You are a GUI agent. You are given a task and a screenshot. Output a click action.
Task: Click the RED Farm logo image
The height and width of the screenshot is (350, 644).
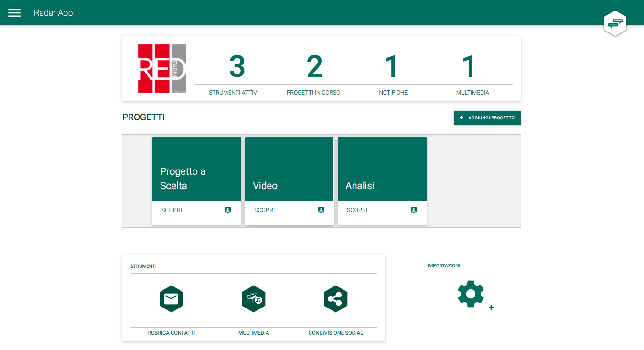[162, 69]
